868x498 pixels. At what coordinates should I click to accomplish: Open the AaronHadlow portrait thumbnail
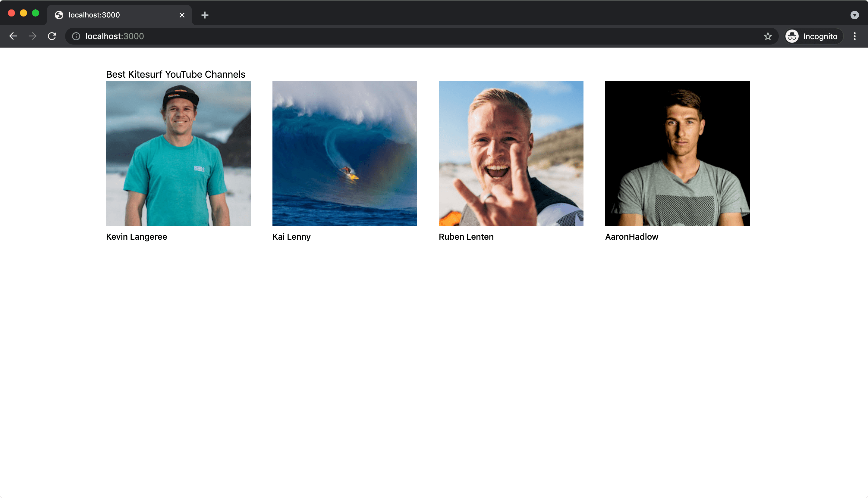coord(677,153)
